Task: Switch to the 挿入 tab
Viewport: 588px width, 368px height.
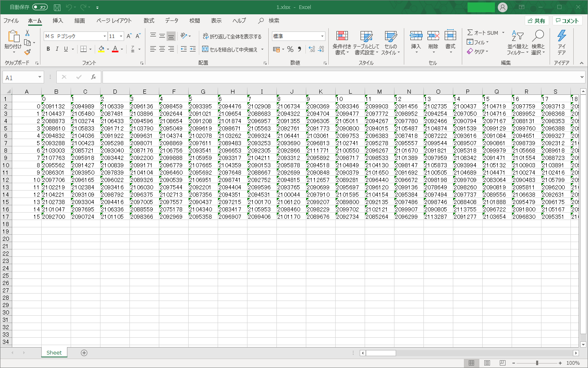Action: pyautogui.click(x=58, y=20)
